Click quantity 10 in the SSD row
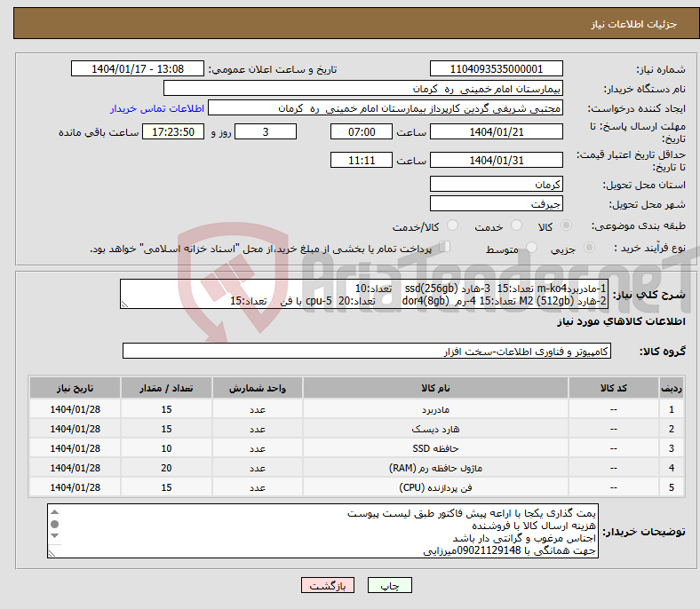The height and width of the screenshot is (609, 700). [x=166, y=448]
